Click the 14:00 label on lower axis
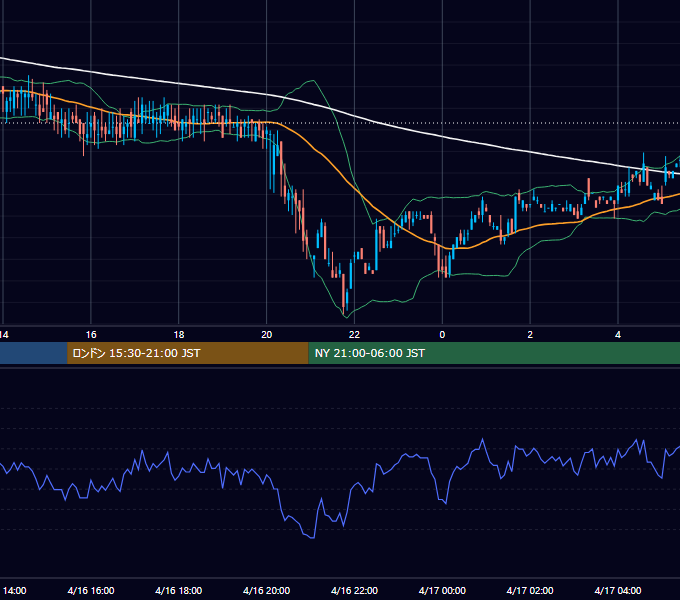This screenshot has width=680, height=600. [x=14, y=590]
